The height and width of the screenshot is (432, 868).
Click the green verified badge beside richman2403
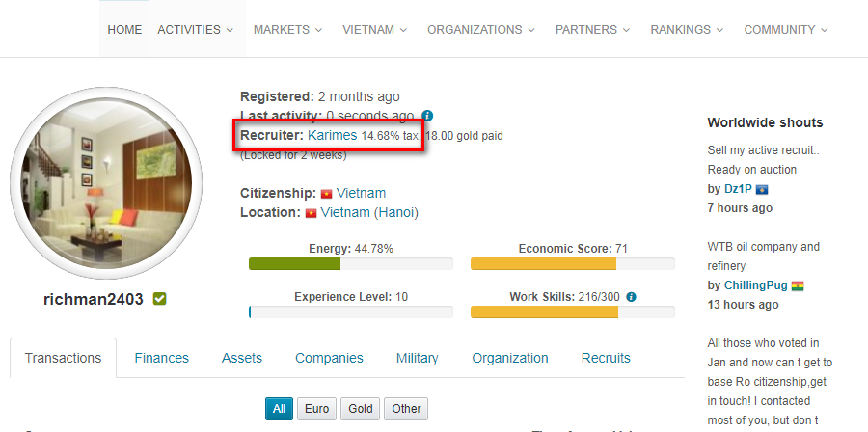pos(160,299)
